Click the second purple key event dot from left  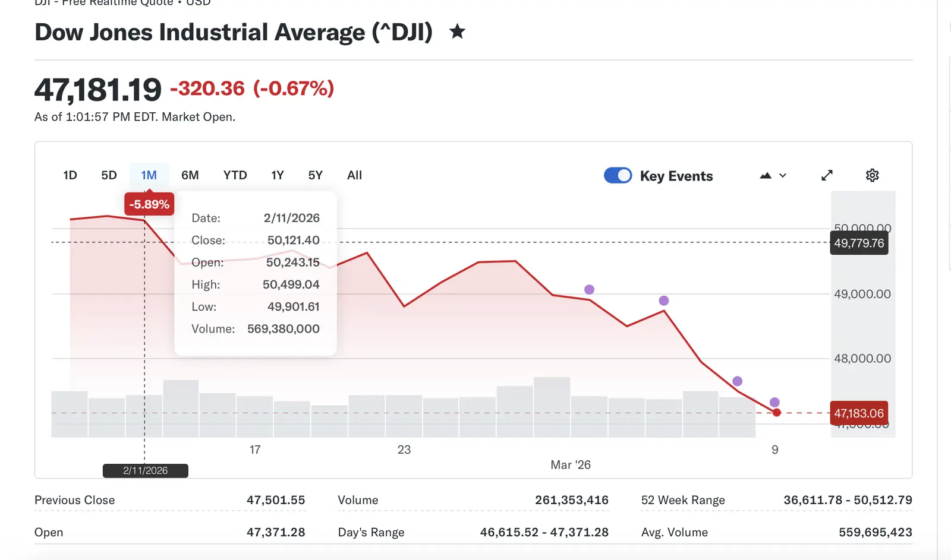pyautogui.click(x=664, y=300)
